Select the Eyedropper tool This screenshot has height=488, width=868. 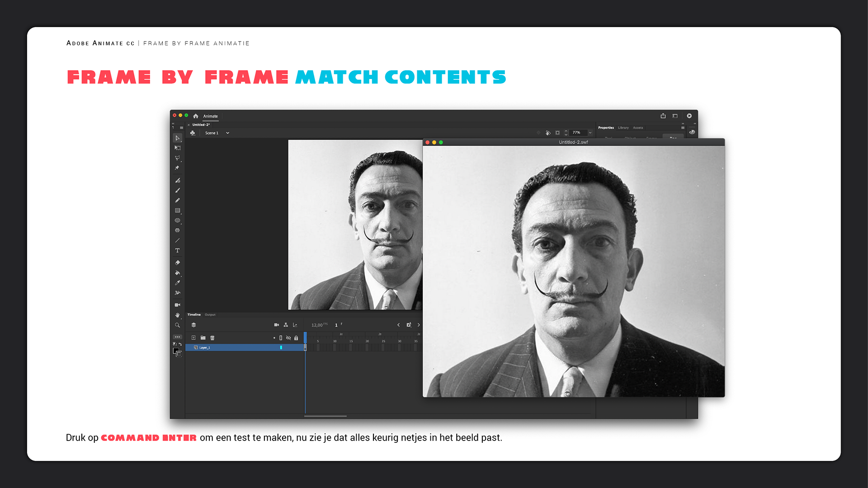click(x=177, y=283)
